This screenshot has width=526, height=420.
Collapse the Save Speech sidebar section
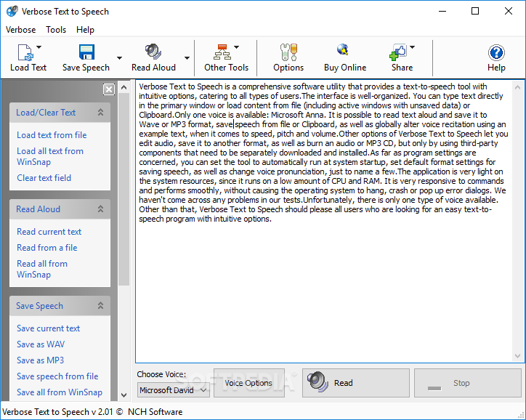pyautogui.click(x=101, y=306)
